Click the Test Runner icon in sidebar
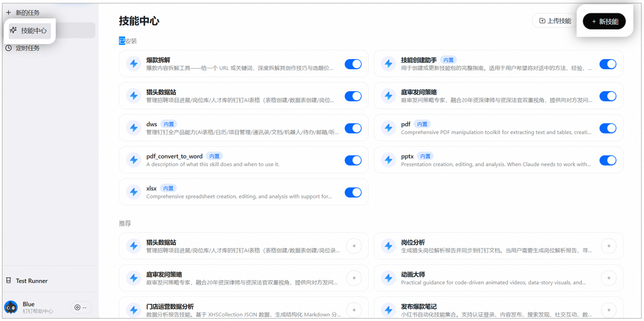 point(8,281)
